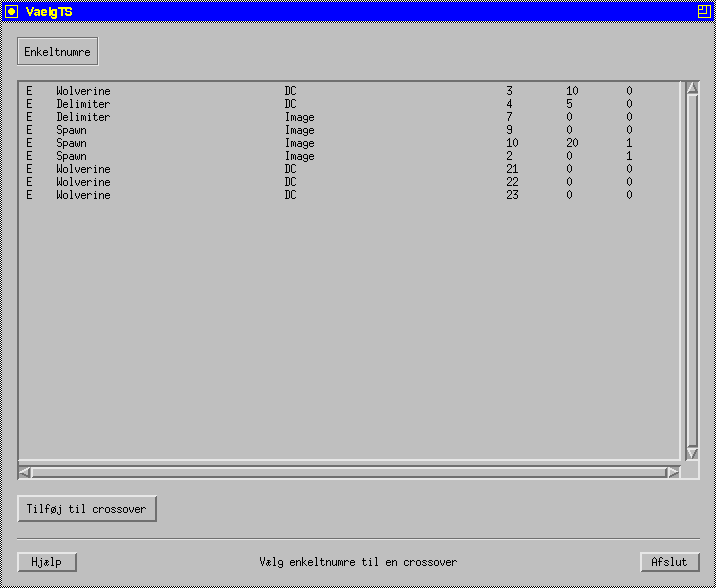The height and width of the screenshot is (588, 716).
Task: Select the Spawn Image row numbered 2
Action: pos(349,156)
